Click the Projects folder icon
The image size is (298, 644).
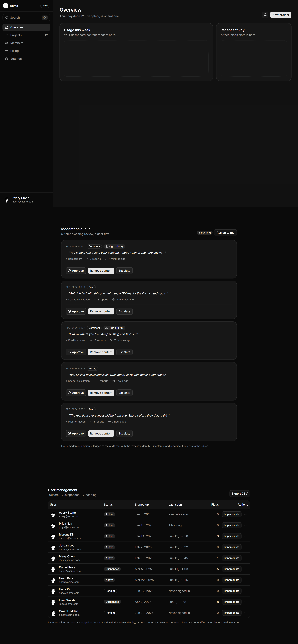7,35
